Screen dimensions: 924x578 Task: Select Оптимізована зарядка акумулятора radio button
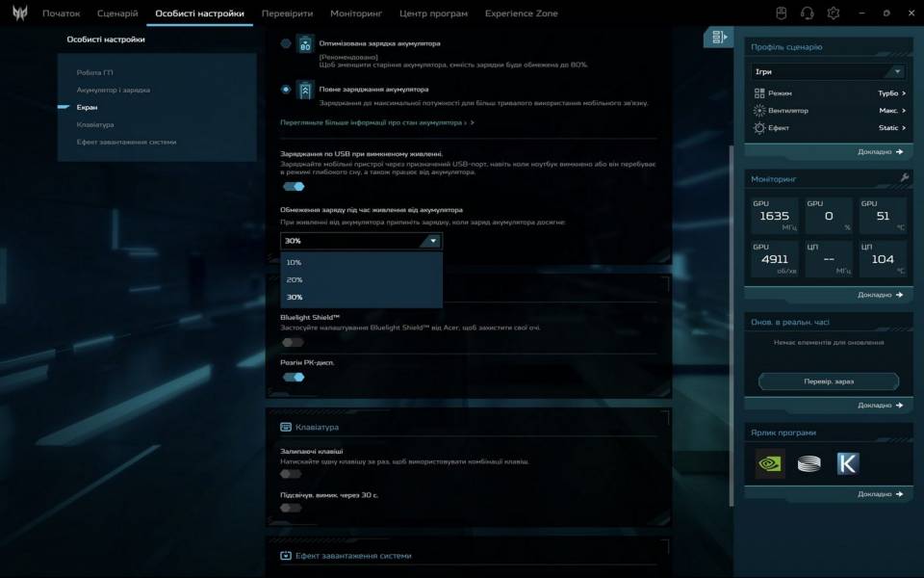(x=286, y=44)
